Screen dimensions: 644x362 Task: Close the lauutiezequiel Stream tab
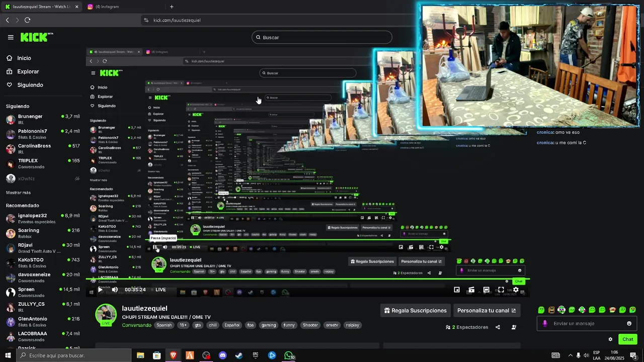77,7
